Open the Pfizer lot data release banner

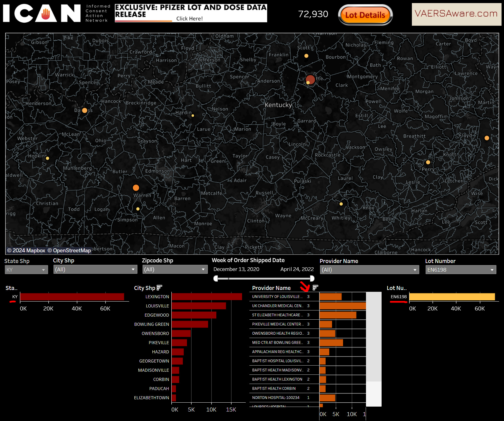[191, 13]
